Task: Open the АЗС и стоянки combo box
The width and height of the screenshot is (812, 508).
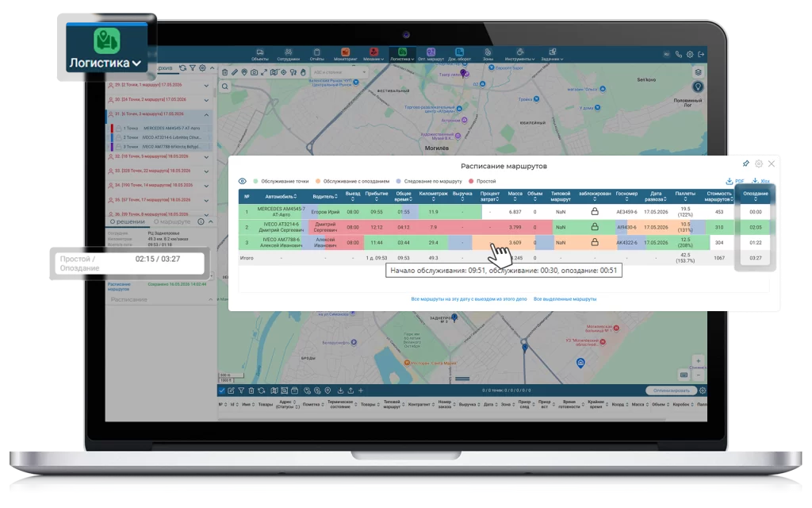Action: pyautogui.click(x=339, y=72)
